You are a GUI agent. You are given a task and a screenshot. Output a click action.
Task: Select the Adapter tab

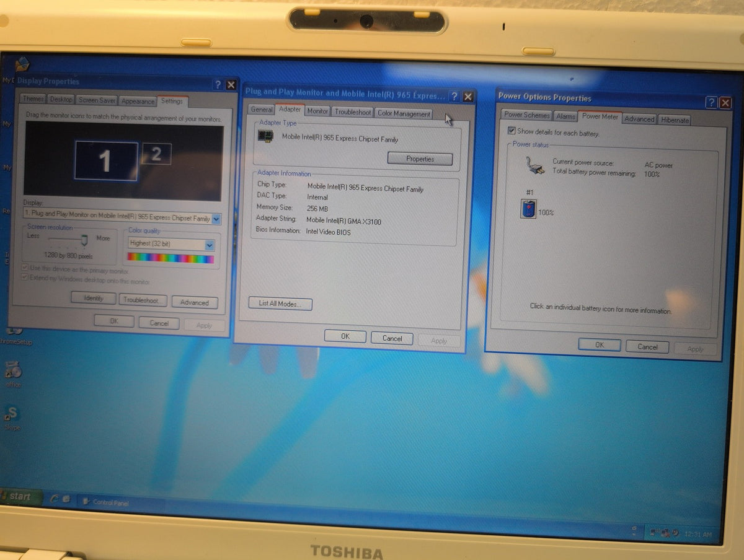pos(290,110)
